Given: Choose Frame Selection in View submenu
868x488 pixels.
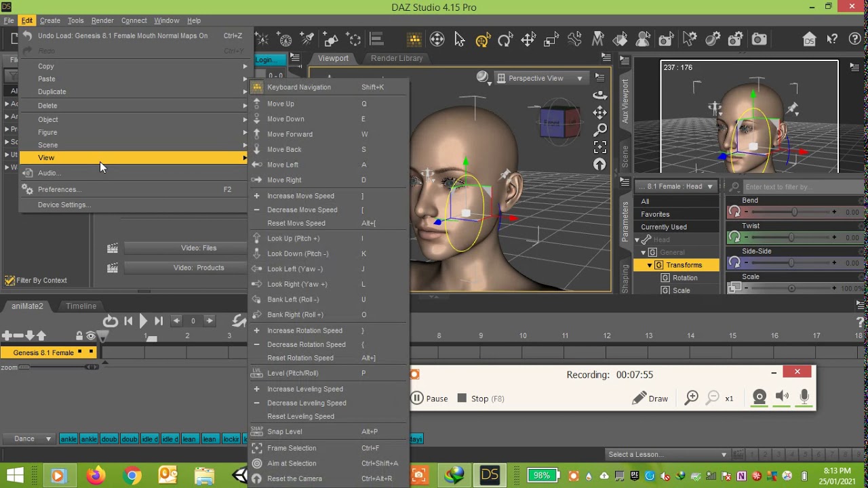Looking at the screenshot, I should (329, 448).
